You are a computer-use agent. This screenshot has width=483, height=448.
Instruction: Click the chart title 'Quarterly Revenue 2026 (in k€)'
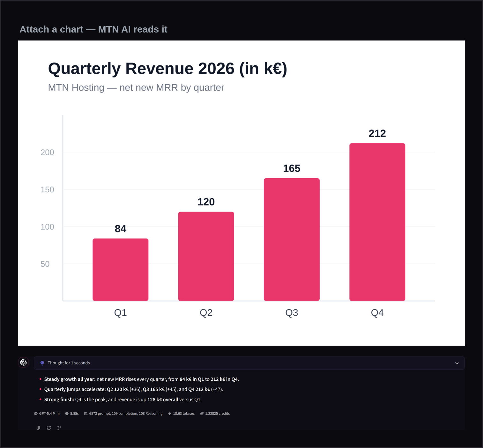167,69
